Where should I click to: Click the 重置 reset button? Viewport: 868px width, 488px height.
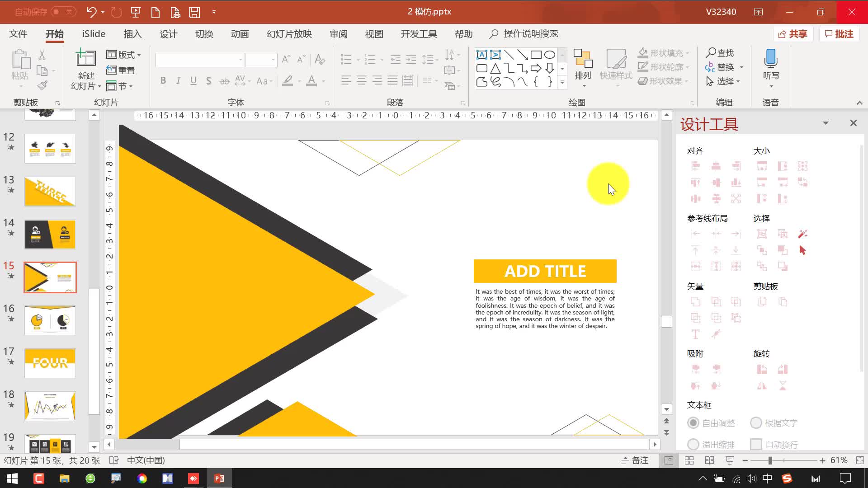pyautogui.click(x=120, y=70)
